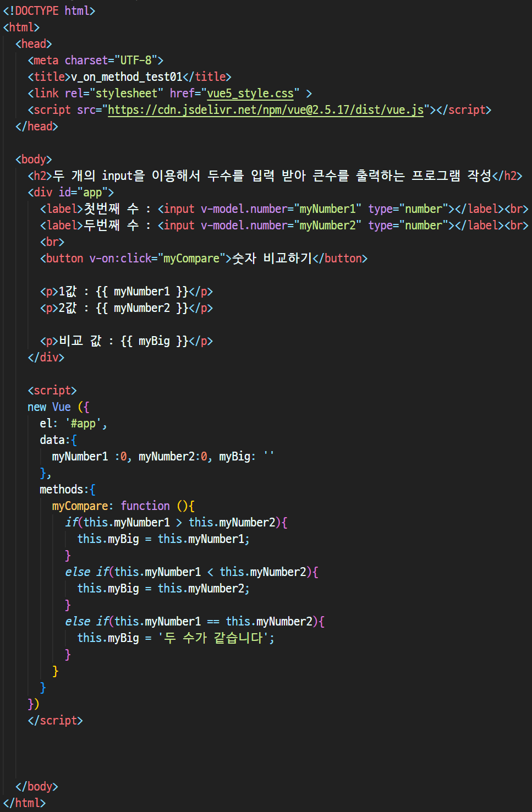Screen dimensions: 532x812
Task: Click the button v-on:click myCompare line
Action: (x=204, y=259)
